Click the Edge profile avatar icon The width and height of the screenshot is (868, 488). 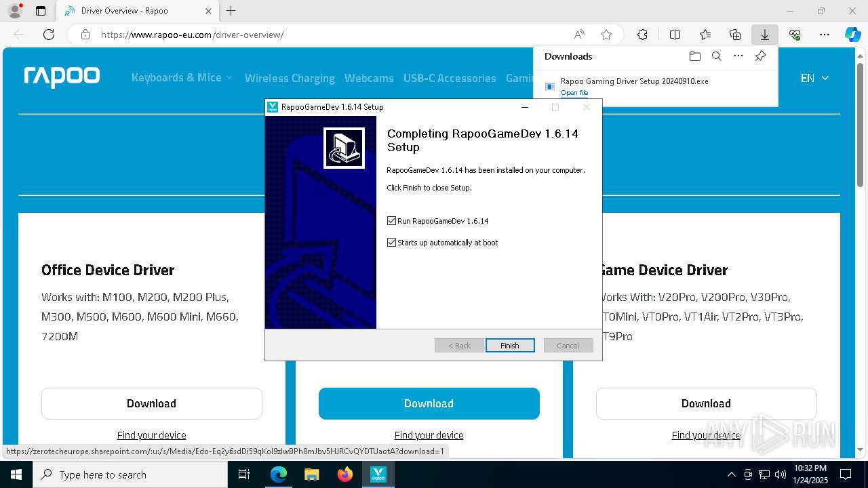click(15, 11)
